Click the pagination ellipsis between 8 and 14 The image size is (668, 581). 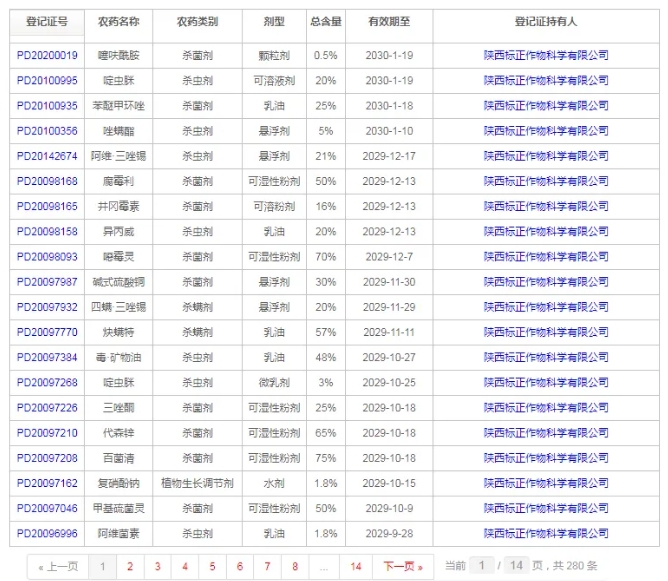[324, 567]
